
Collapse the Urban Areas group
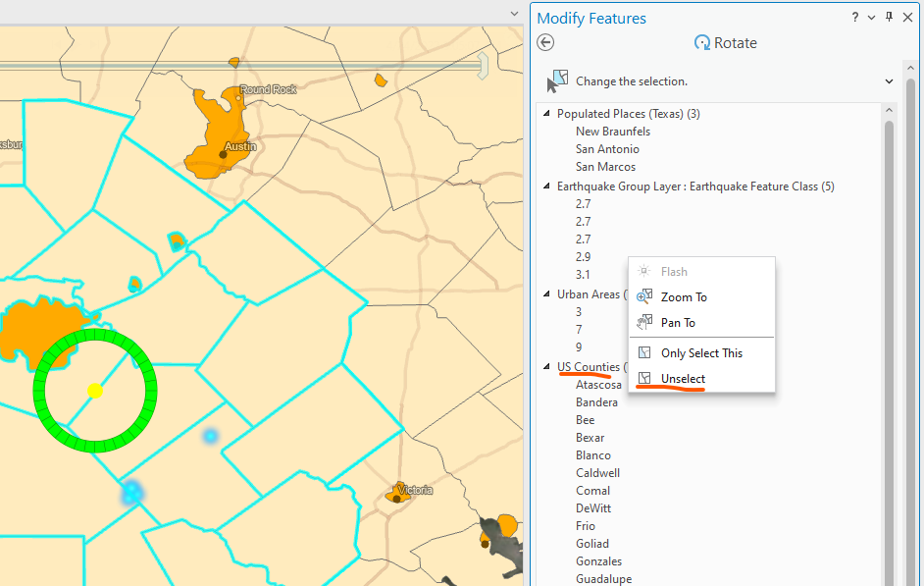pos(547,293)
